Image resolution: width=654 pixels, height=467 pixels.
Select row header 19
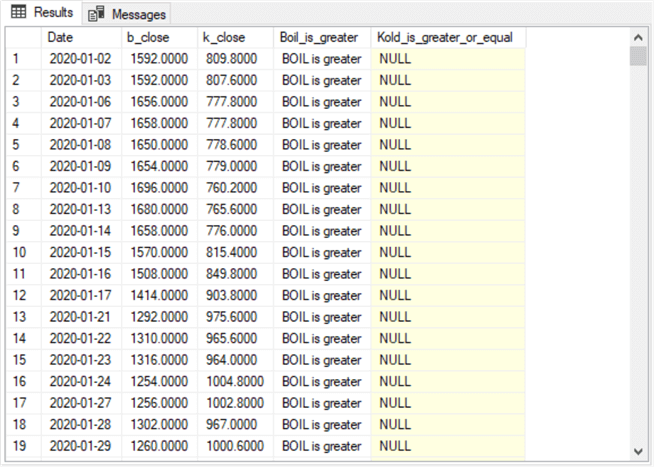tap(24, 446)
